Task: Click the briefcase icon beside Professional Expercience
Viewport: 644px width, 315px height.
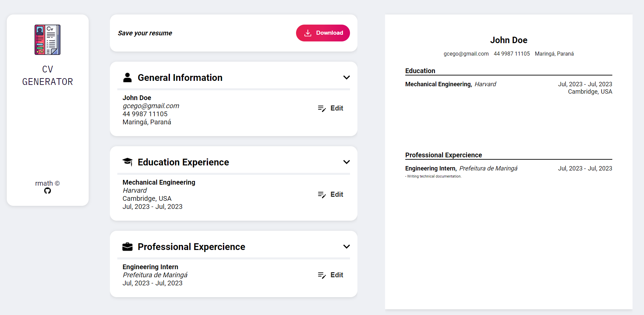Action: (127, 247)
